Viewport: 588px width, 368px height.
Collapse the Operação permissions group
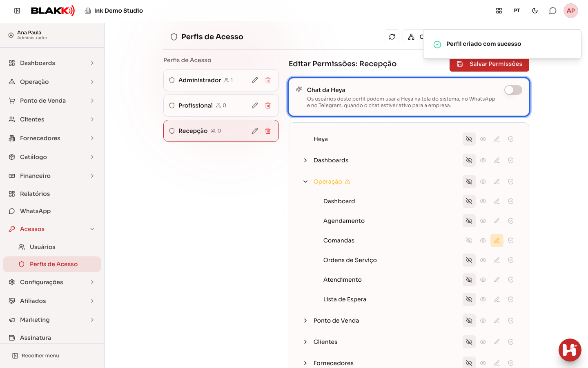pyautogui.click(x=305, y=182)
